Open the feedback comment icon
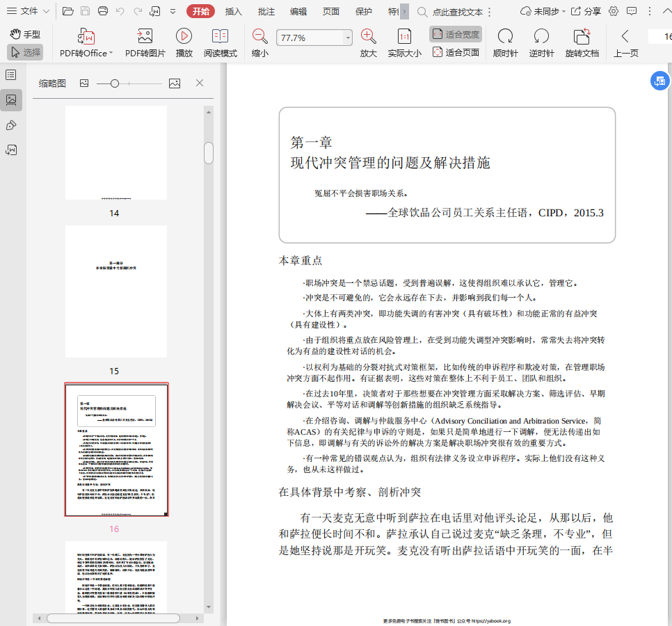 coord(631,11)
